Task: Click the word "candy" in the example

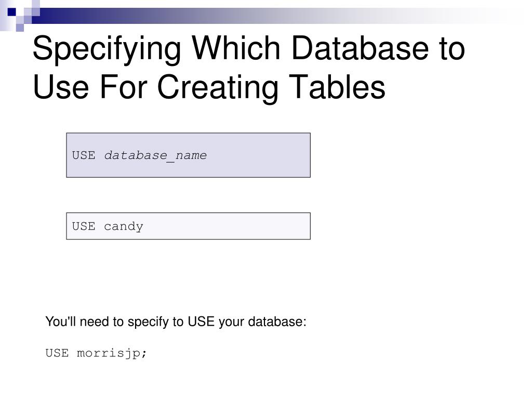Action: (x=124, y=227)
